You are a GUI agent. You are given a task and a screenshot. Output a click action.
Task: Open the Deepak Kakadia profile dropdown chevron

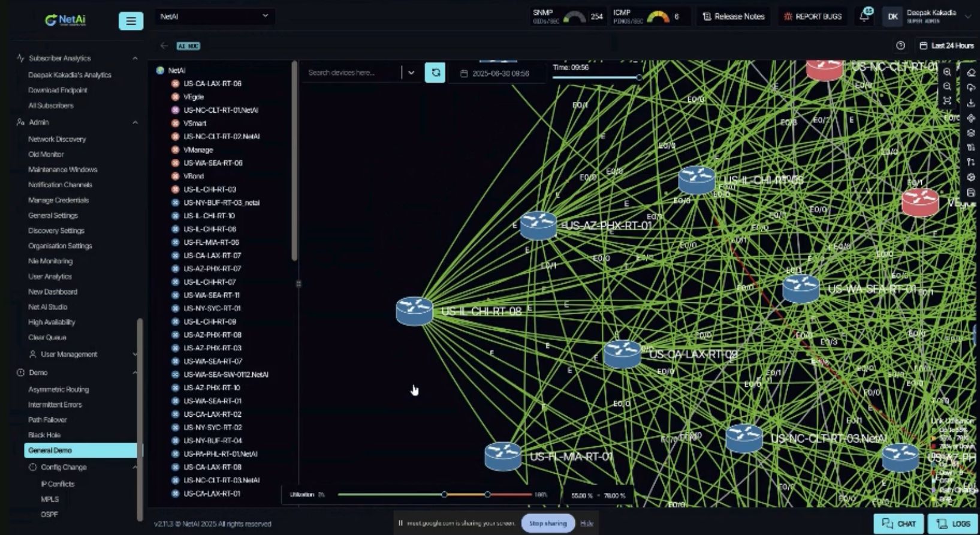967,17
